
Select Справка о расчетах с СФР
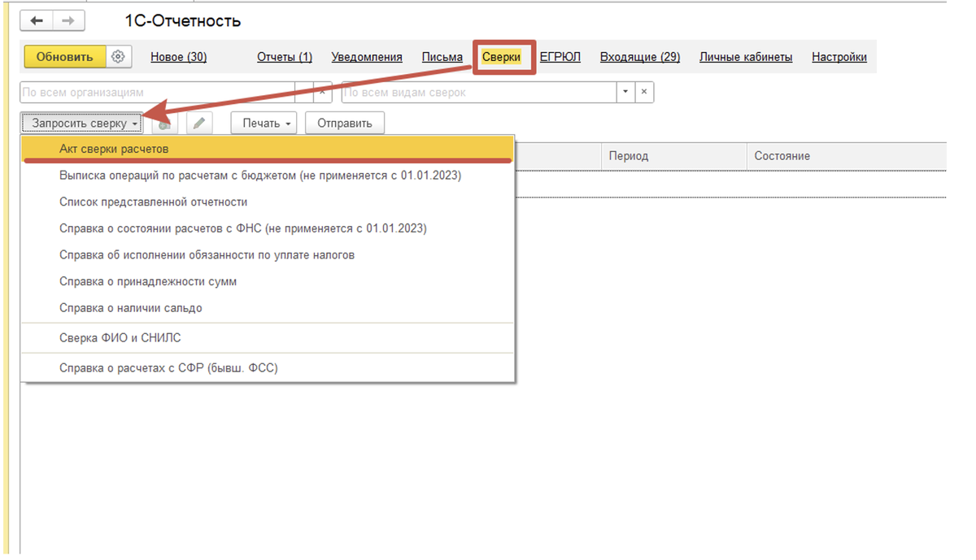[x=268, y=367]
